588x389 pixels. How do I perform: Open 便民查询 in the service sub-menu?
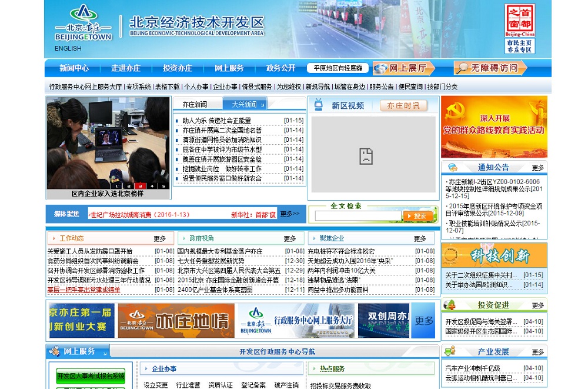(x=410, y=87)
